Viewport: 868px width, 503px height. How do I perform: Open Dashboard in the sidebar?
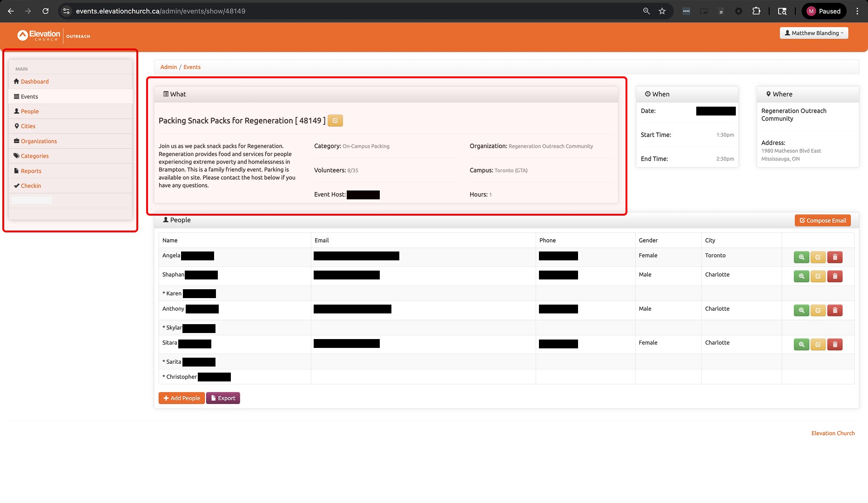coord(34,82)
